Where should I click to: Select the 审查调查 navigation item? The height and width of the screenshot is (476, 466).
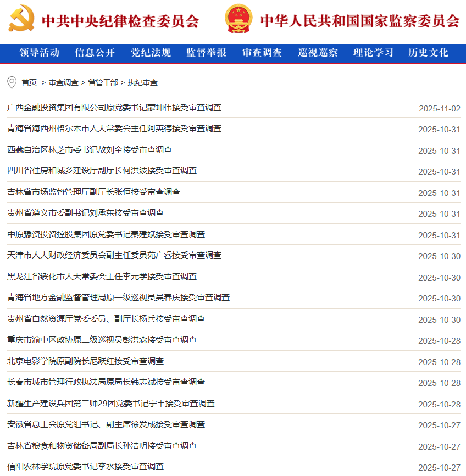click(x=262, y=53)
